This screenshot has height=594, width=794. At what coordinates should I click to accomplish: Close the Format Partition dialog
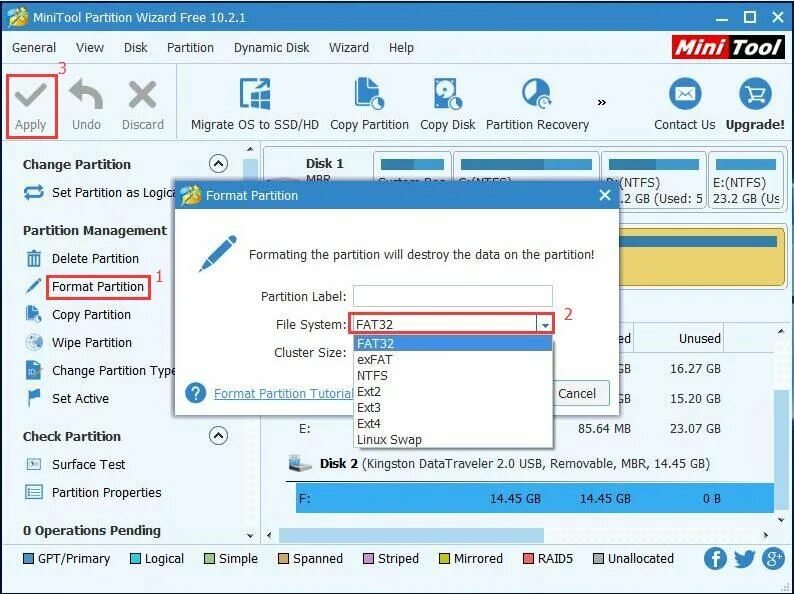tap(605, 195)
